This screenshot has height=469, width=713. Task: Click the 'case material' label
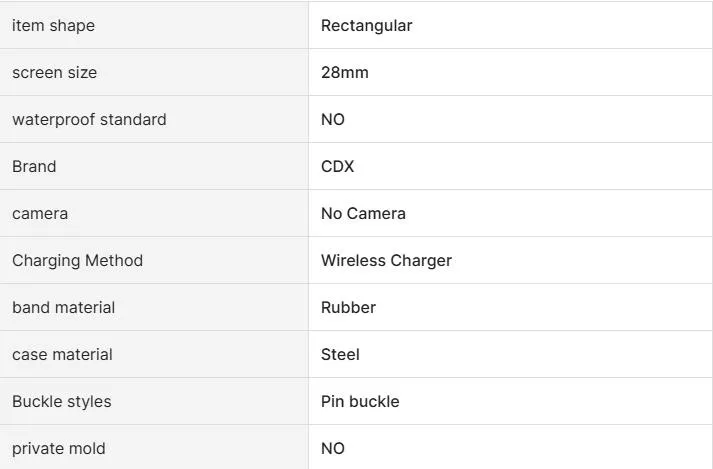(62, 355)
